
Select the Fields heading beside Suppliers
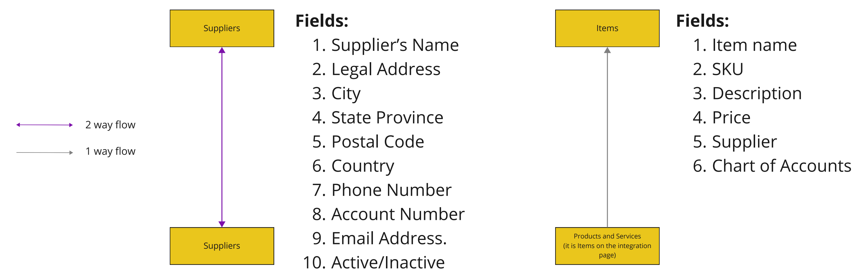coord(322,21)
